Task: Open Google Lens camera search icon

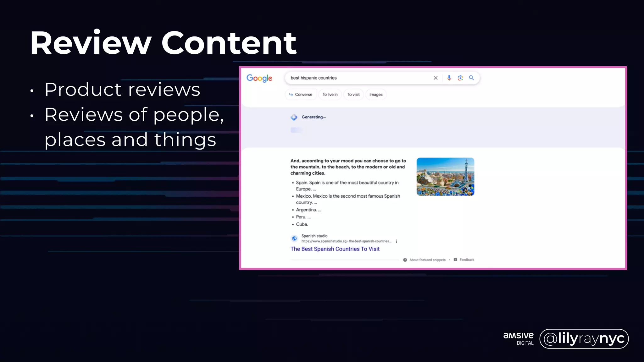Action: pos(460,78)
